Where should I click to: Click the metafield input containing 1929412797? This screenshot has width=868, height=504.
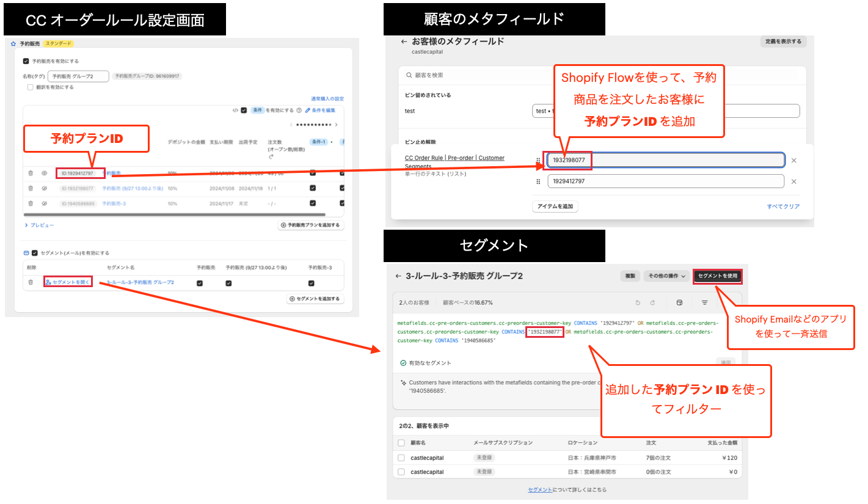coord(666,181)
